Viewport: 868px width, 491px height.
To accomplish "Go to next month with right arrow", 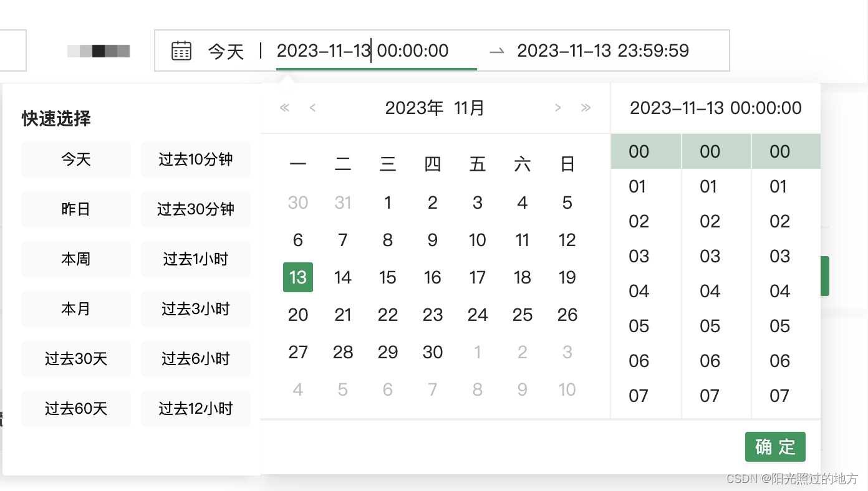I will [x=557, y=107].
